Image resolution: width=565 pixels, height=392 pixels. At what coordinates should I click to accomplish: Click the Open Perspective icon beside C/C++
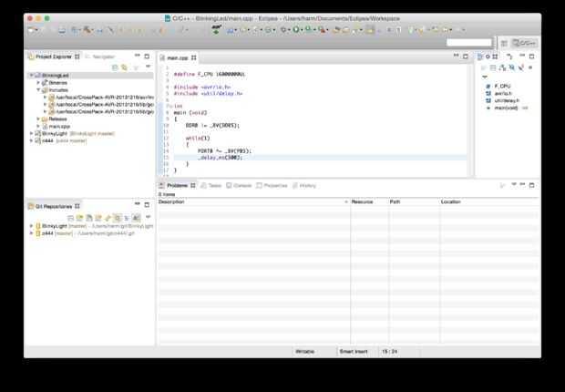[x=504, y=43]
